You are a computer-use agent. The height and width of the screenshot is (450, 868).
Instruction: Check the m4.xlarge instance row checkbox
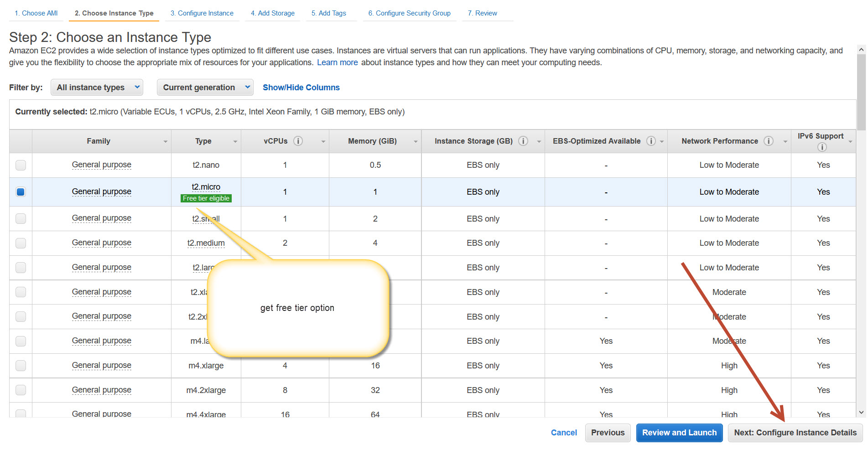(x=21, y=366)
